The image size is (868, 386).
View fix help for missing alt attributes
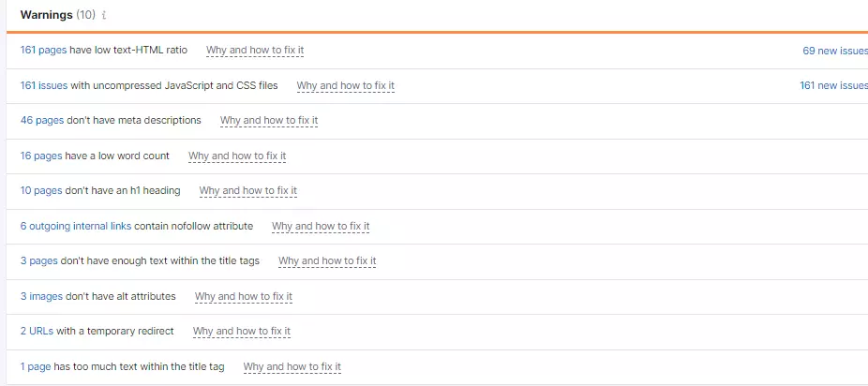244,296
